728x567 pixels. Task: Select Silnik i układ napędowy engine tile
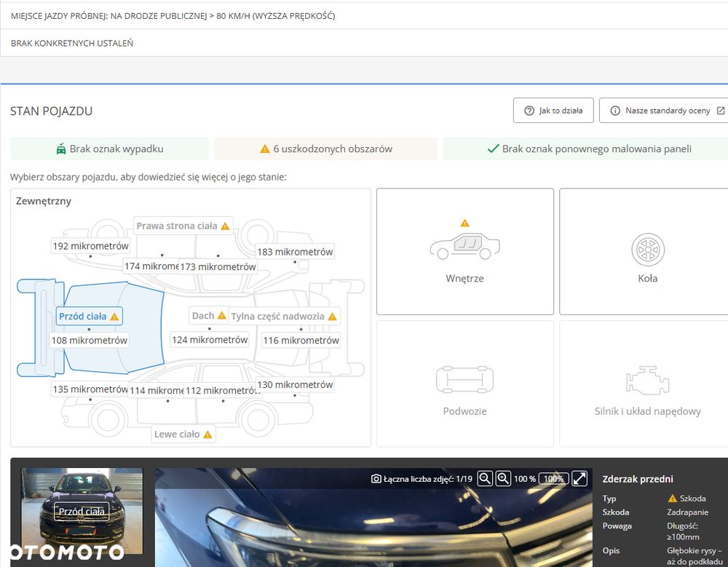647,384
